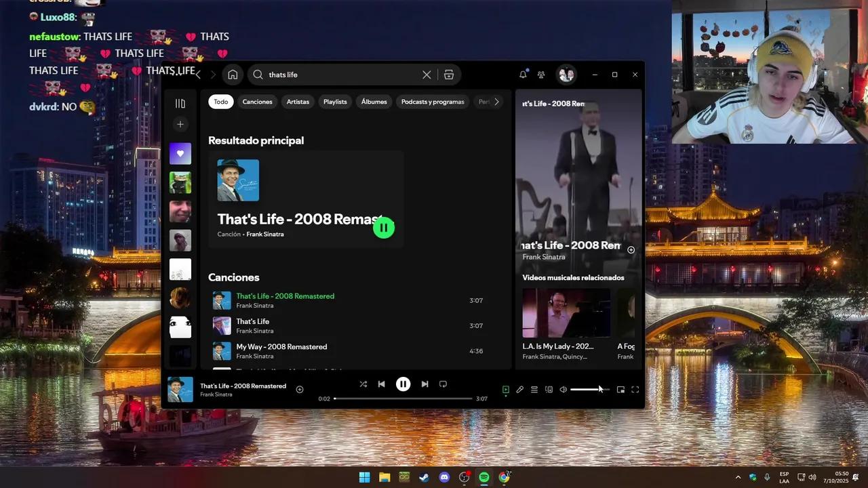Screen dimensions: 868x488
Task: Open the Liked Songs purple heart playlist
Action: (180, 154)
